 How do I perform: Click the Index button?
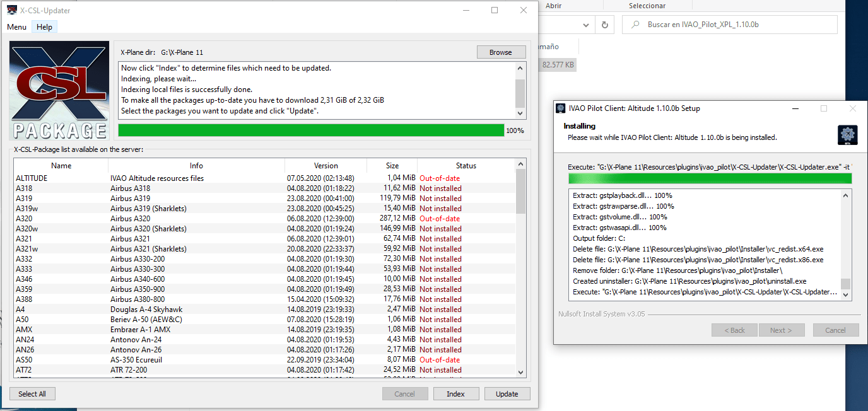456,394
